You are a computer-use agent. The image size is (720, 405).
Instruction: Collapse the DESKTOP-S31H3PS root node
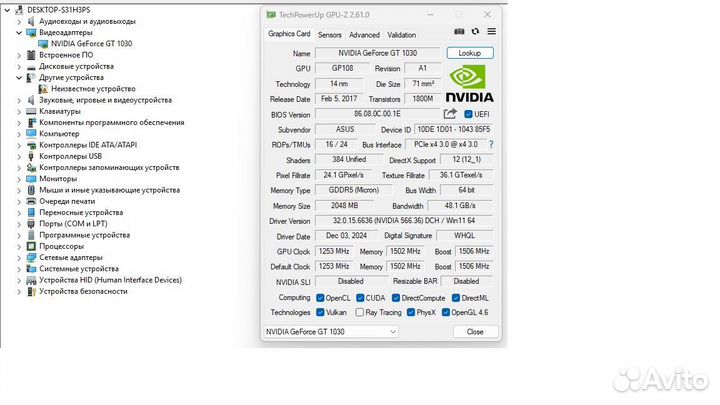pos(7,10)
